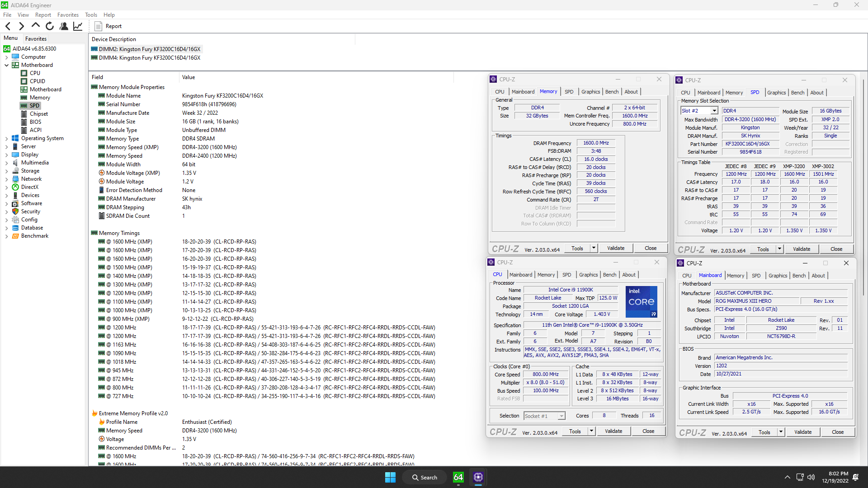
Task: Click Tools button in CPU-Z Mainboard window
Action: point(764,432)
